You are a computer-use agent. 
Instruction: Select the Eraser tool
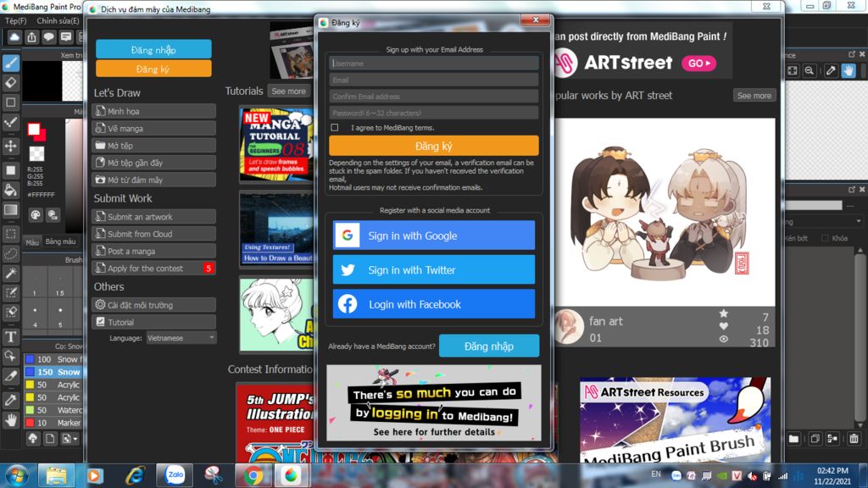[10, 83]
